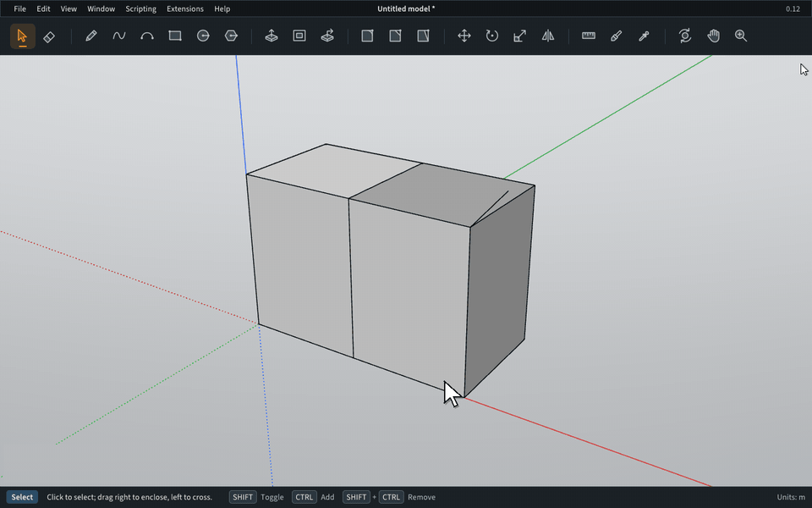Open the File menu
The width and height of the screenshot is (812, 508).
point(19,8)
